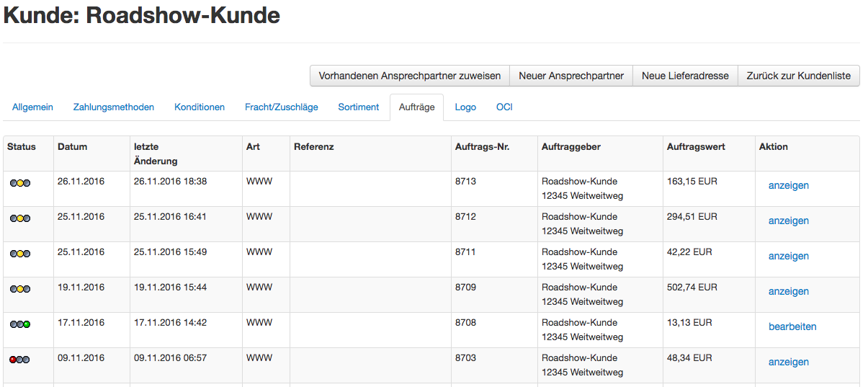Open anzeigen link for order 8711

click(x=789, y=256)
